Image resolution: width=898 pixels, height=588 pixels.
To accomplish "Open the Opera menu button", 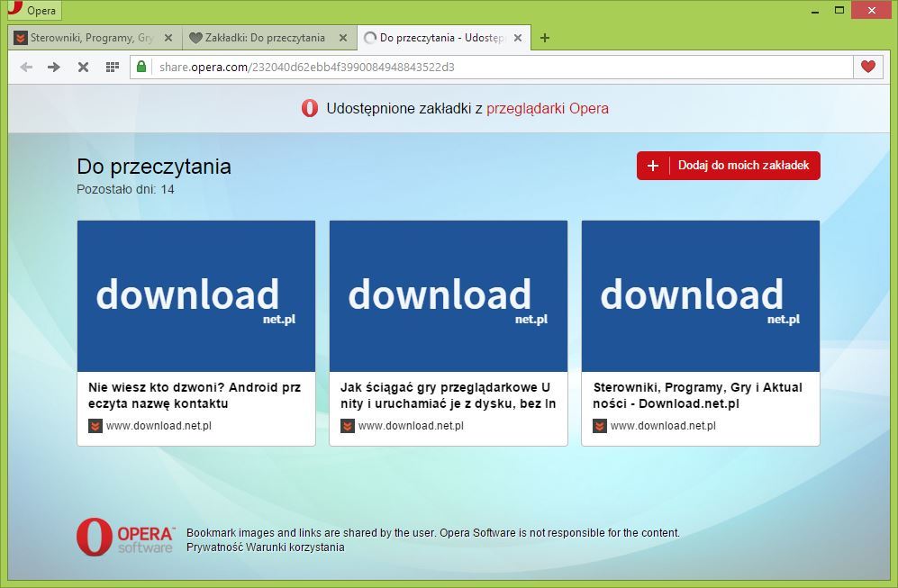I will click(x=34, y=10).
